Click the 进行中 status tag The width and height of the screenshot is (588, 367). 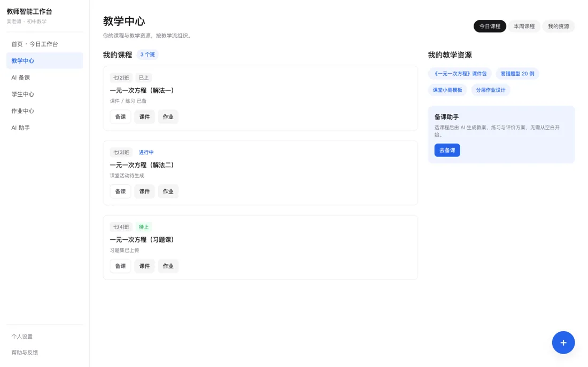(146, 152)
